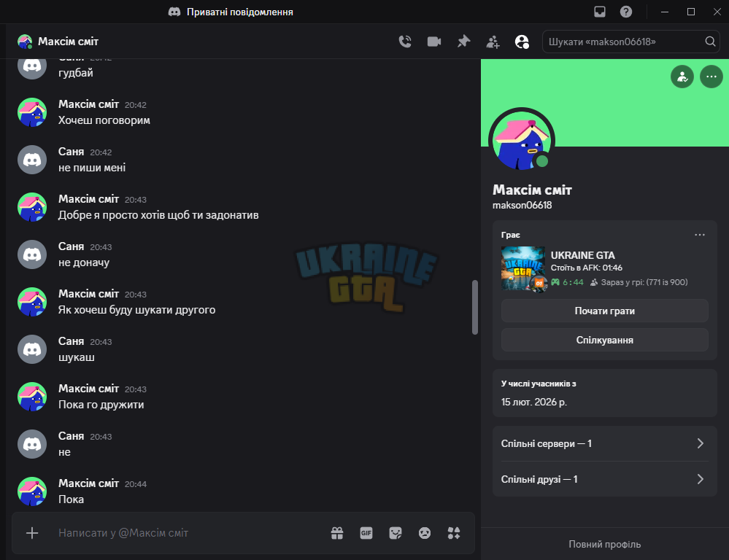Click avatar beside 'Добре я просто хотів щоб ти задонатив'
Image resolution: width=729 pixels, height=560 pixels.
(32, 207)
